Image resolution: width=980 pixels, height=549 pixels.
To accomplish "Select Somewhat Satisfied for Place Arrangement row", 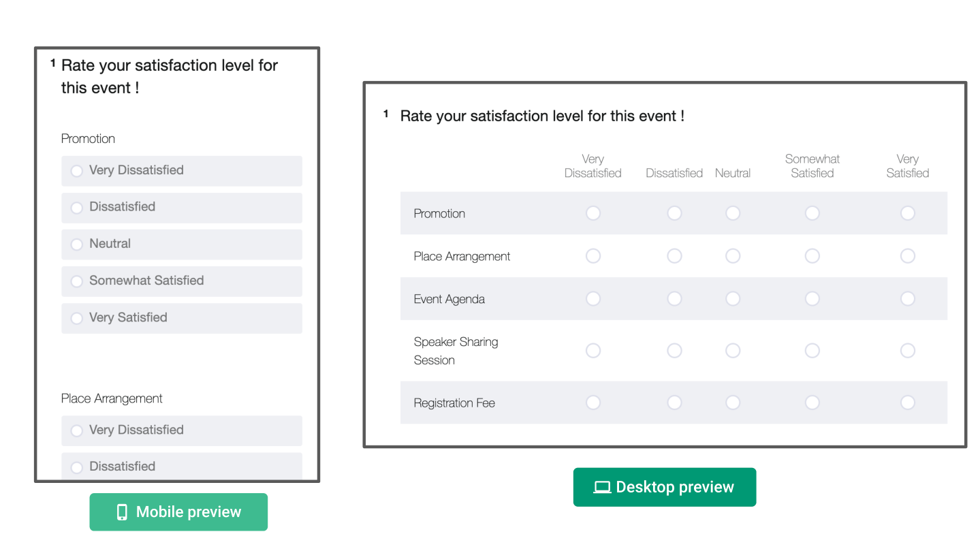I will pos(812,255).
